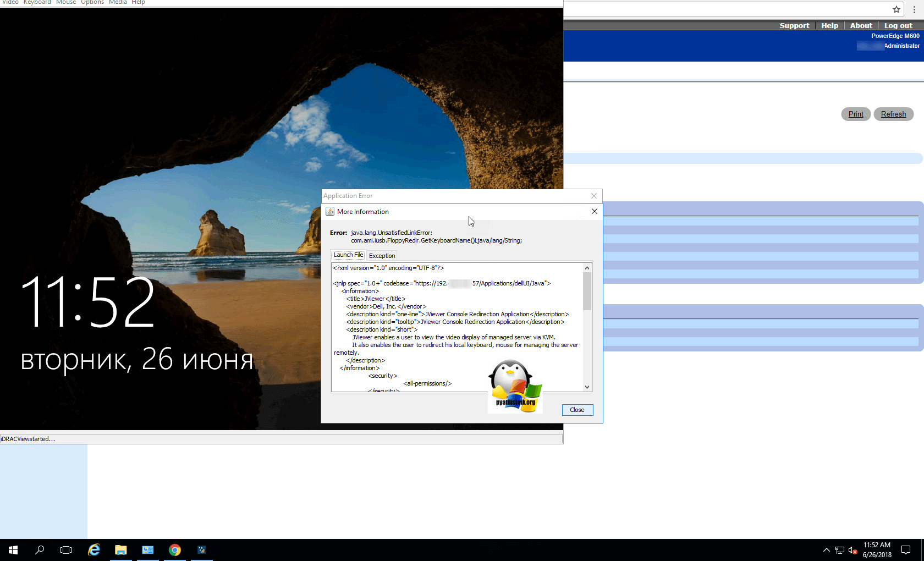Click the volume icon in the system tray
The width and height of the screenshot is (924, 561).
[x=853, y=550]
